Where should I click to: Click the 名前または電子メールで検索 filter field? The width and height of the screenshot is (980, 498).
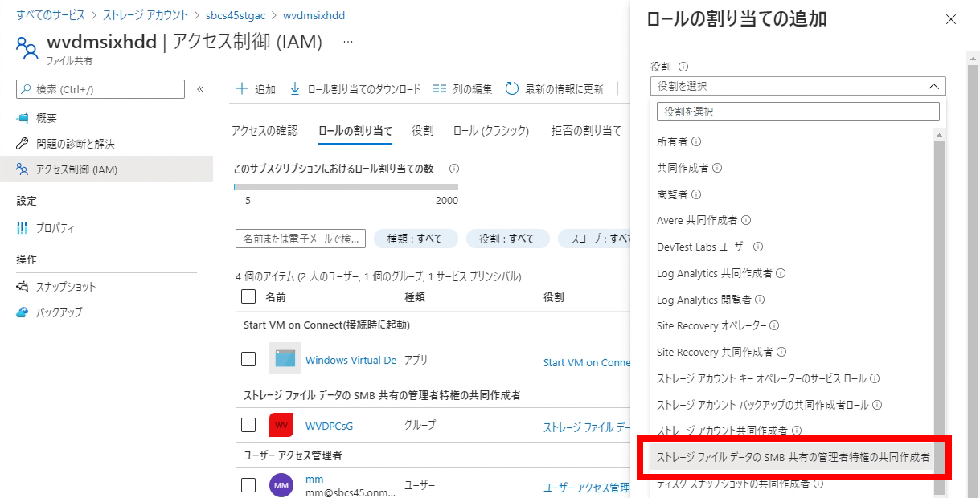click(301, 239)
